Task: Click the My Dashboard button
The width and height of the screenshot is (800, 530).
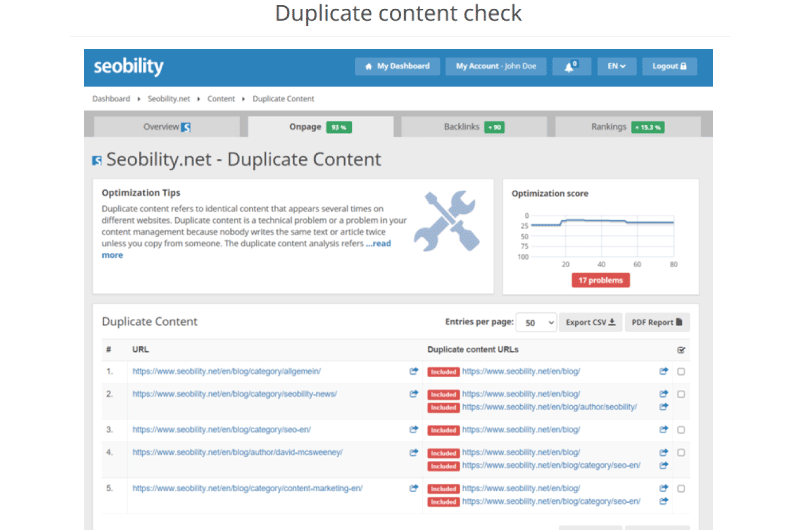Action: tap(397, 66)
